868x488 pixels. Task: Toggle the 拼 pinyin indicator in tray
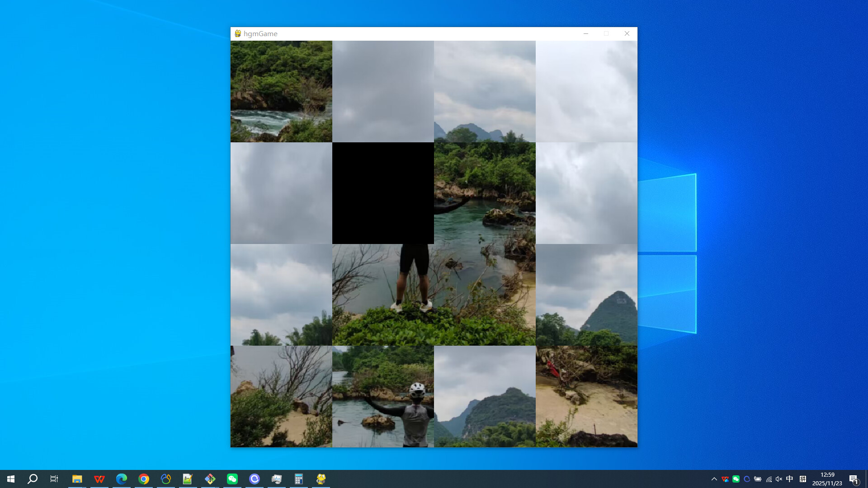tap(803, 479)
